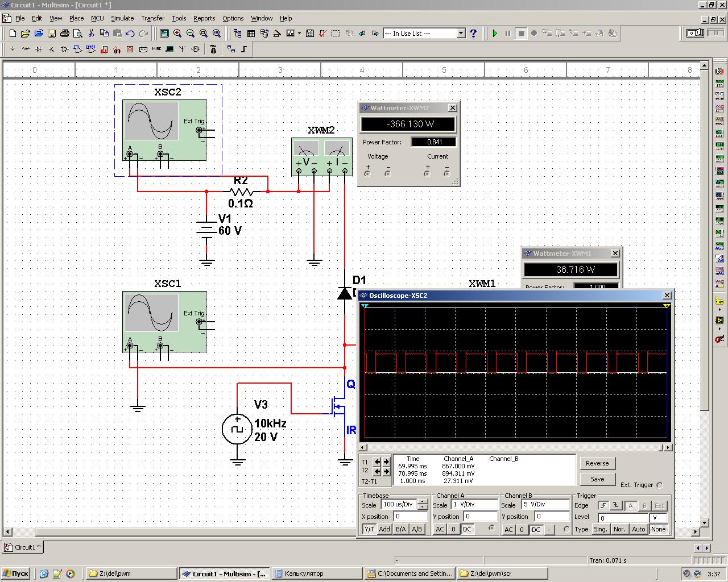728x582 pixels.
Task: Click the Zoom In magnifier icon
Action: pyautogui.click(x=177, y=34)
